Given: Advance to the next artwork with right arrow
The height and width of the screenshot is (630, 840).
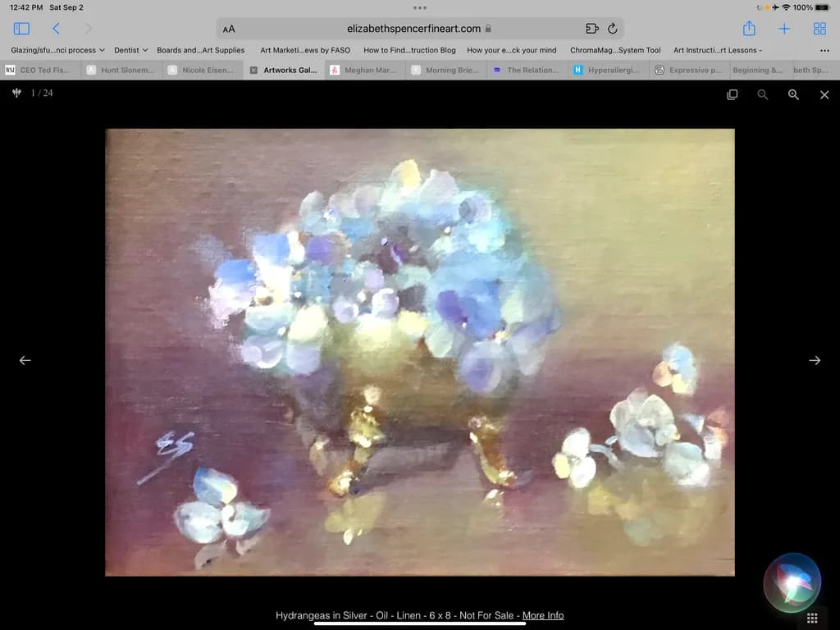Looking at the screenshot, I should point(815,361).
